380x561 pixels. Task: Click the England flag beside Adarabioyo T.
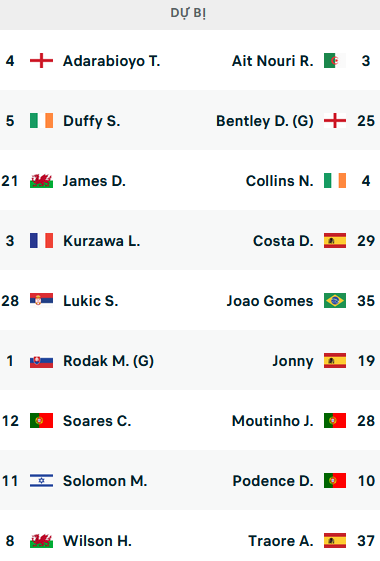point(41,60)
